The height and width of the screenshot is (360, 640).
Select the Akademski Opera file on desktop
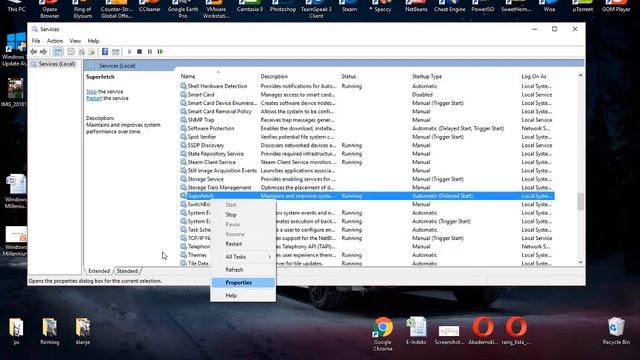point(483,331)
